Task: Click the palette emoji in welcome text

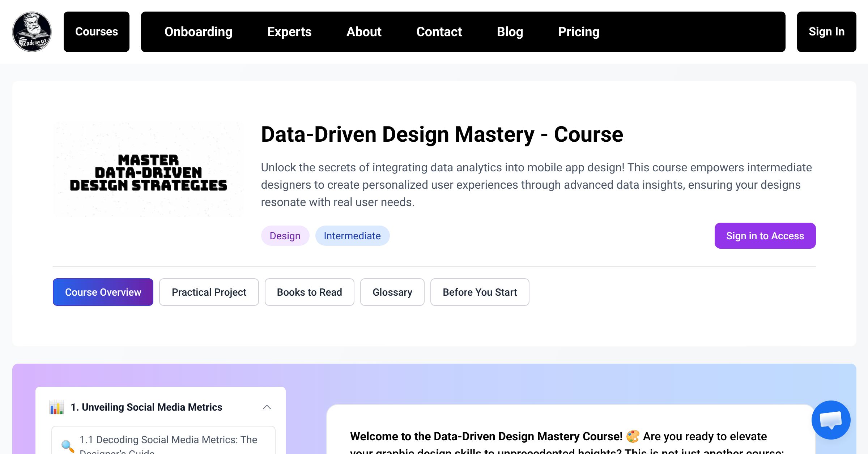Action: (633, 436)
